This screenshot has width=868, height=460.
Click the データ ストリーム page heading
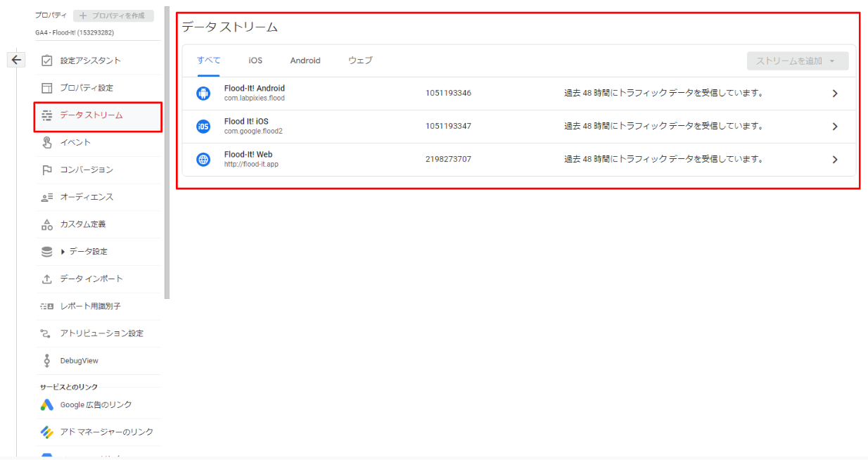point(230,27)
